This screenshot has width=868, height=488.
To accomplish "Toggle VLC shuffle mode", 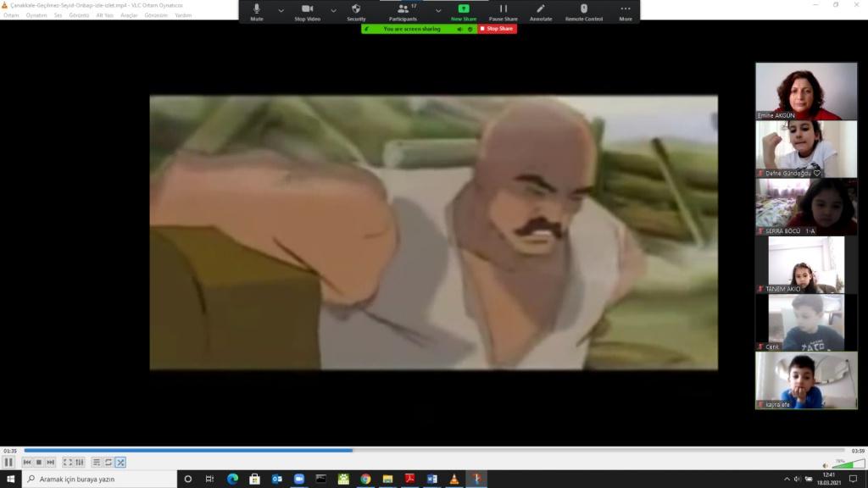I will 120,462.
